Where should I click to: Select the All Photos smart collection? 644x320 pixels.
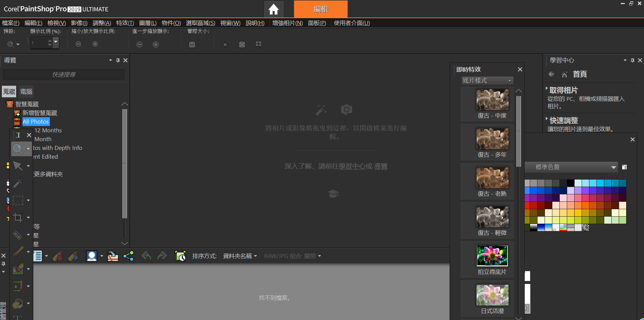tap(36, 121)
